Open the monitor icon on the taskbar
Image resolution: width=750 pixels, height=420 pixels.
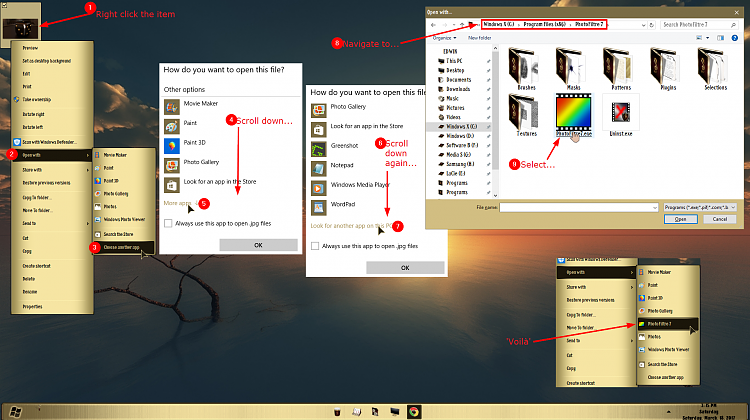[x=395, y=412]
